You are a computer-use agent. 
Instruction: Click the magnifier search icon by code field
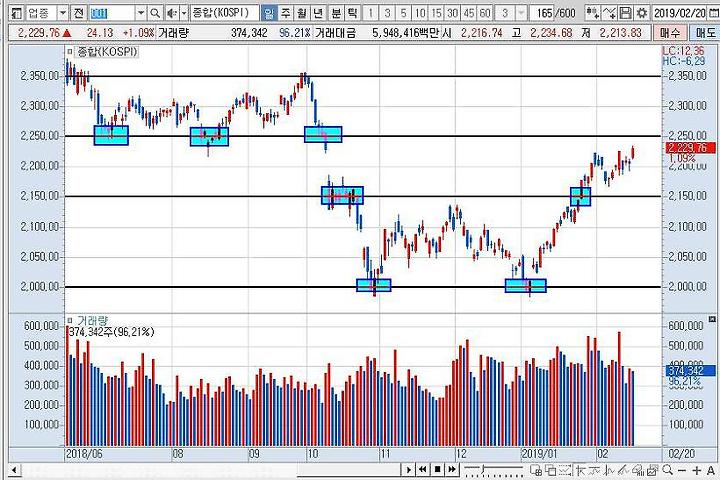coord(155,13)
